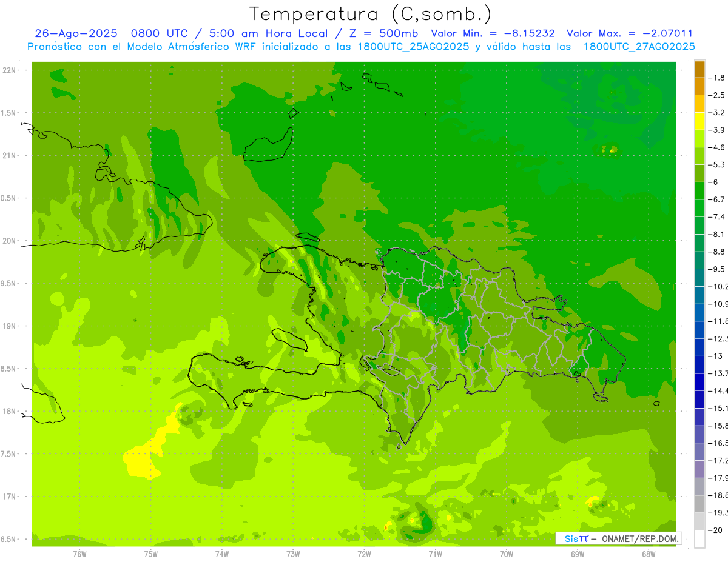This screenshot has height=562, width=728.
Task: Select the white swatch below -20
Action: tap(699, 538)
